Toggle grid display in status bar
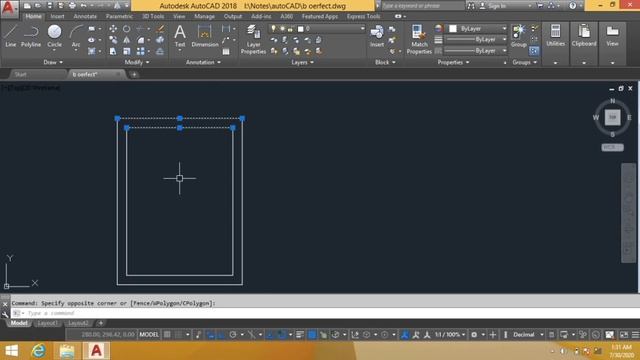 (167, 335)
